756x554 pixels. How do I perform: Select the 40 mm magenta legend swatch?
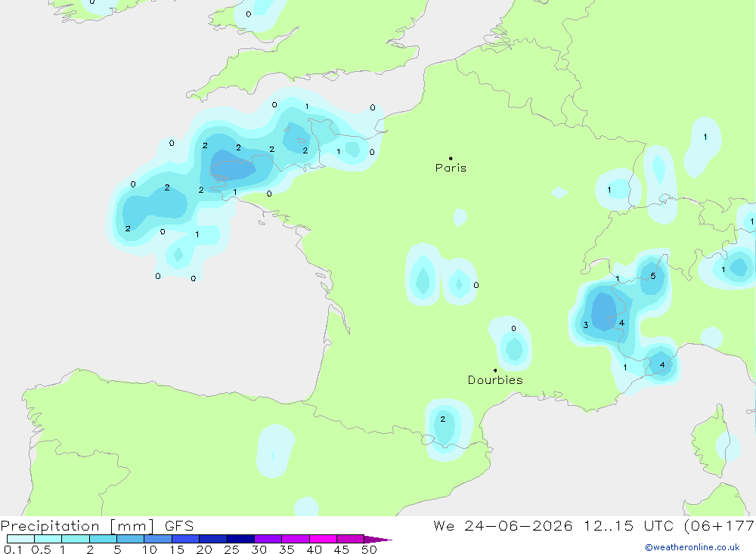pos(323,539)
